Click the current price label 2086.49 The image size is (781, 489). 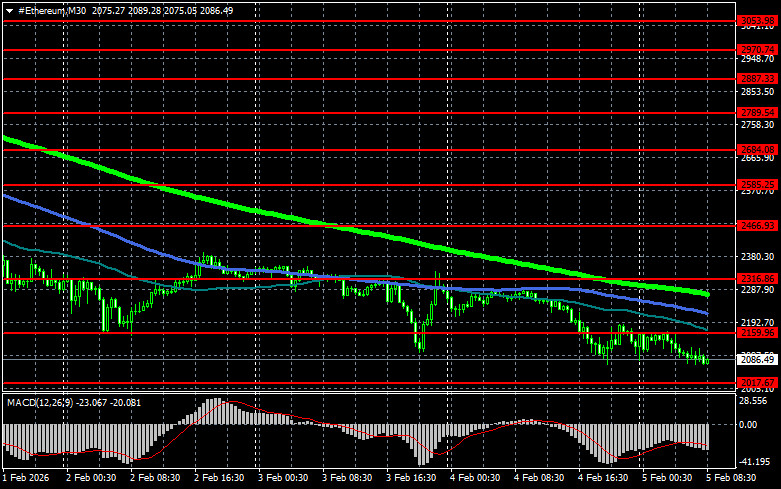click(757, 359)
